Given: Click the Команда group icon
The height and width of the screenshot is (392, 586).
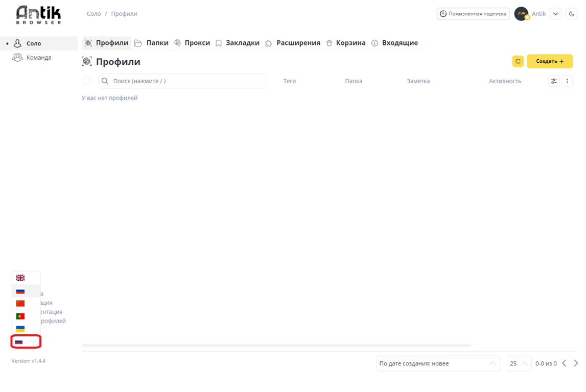Looking at the screenshot, I should 17,58.
